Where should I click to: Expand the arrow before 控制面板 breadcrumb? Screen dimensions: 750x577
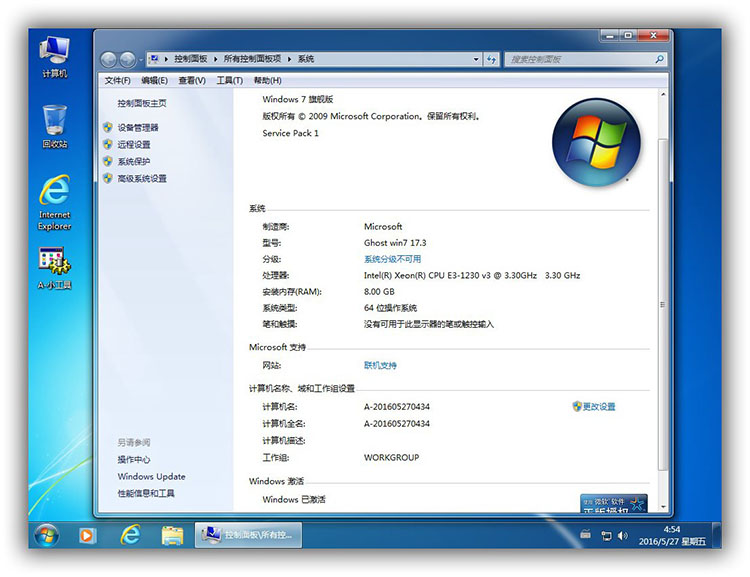166,59
